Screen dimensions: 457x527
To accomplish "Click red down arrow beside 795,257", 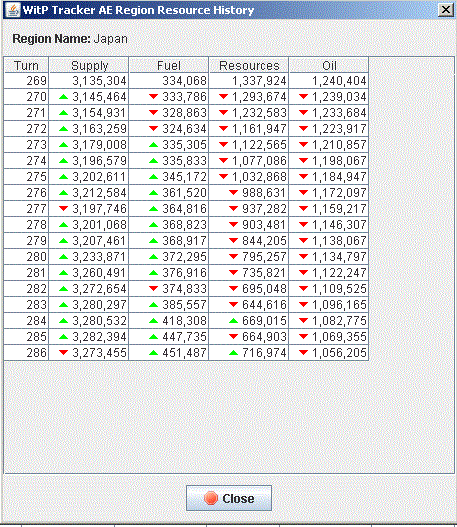I will point(233,257).
